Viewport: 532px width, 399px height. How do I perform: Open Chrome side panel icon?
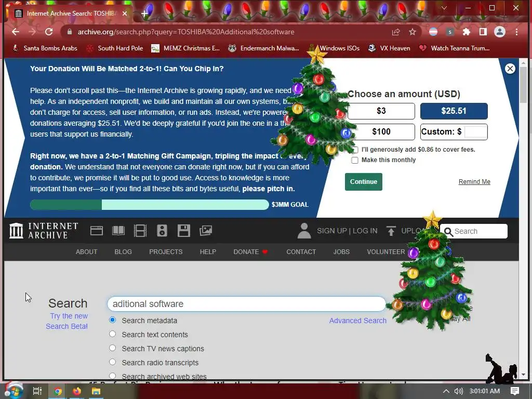tap(483, 32)
